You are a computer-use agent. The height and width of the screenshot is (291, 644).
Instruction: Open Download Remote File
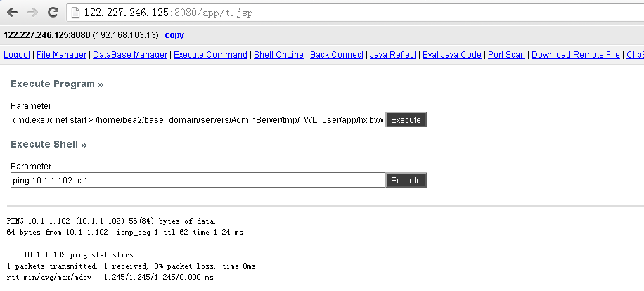click(x=575, y=55)
